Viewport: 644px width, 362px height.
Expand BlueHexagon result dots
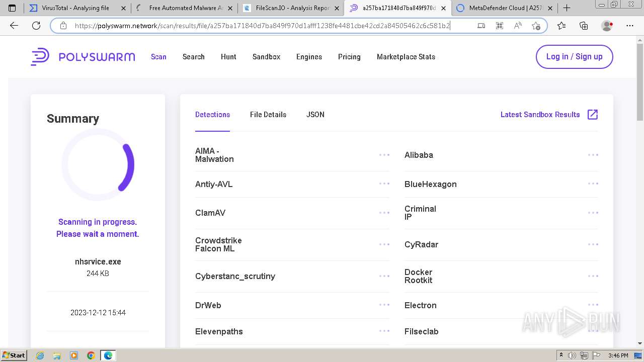click(593, 184)
